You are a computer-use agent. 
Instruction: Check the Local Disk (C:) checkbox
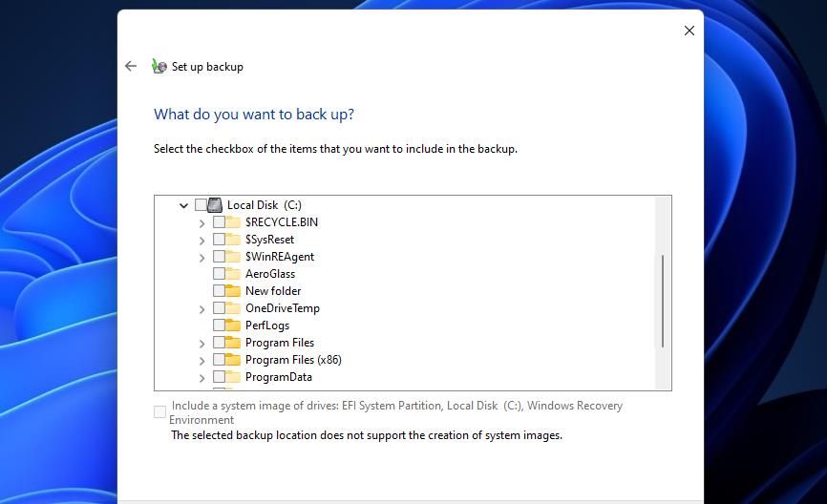(201, 204)
